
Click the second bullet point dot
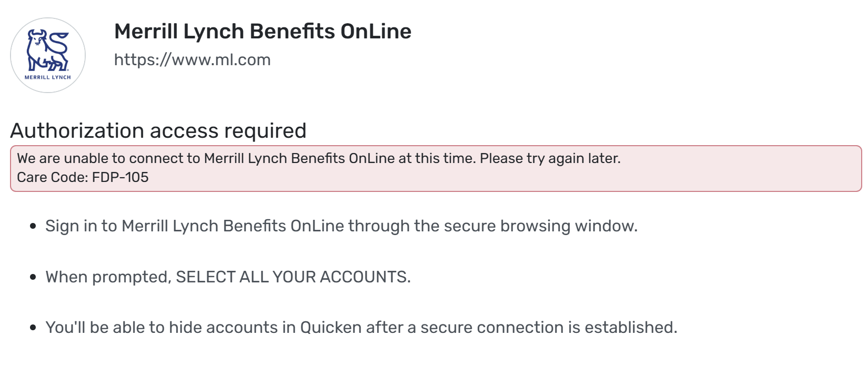tap(33, 277)
